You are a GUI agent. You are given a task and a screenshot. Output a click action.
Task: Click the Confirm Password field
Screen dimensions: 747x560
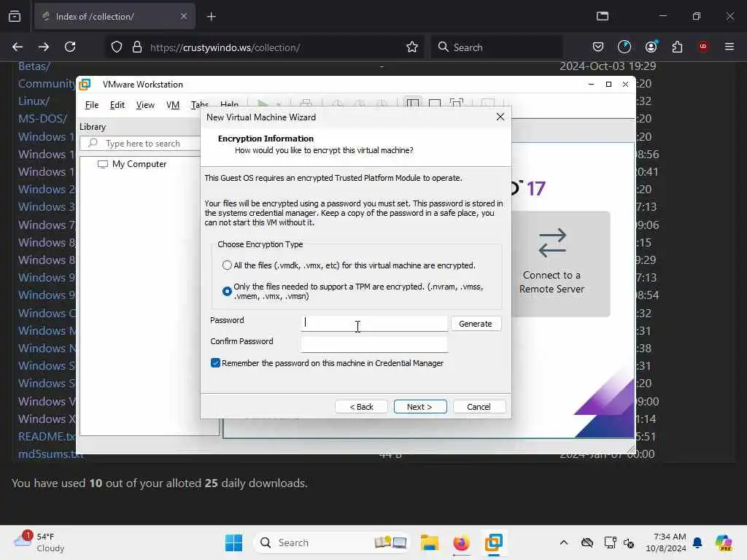[x=374, y=344]
